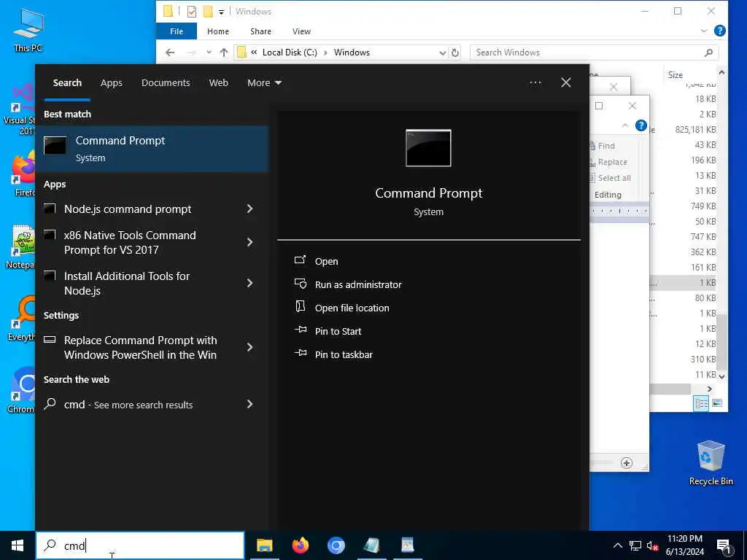Open the Windows Start button
Image resolution: width=747 pixels, height=560 pixels.
click(x=18, y=545)
